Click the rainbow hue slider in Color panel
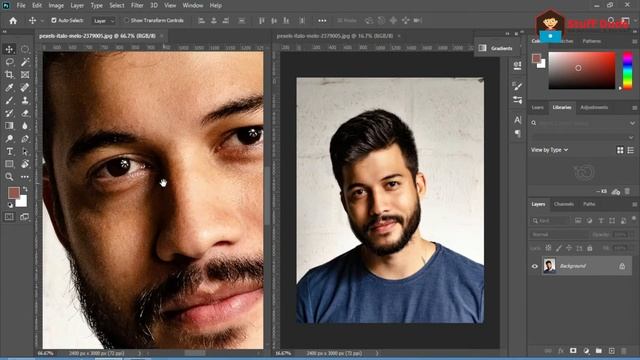The height and width of the screenshot is (360, 640). tap(627, 70)
